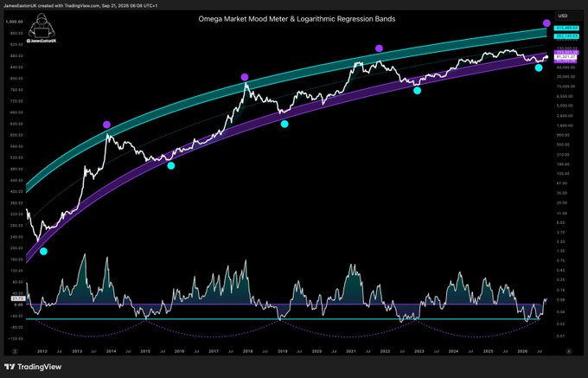Click the purple marker beside the USD box
The image size is (588, 378).
[x=546, y=23]
